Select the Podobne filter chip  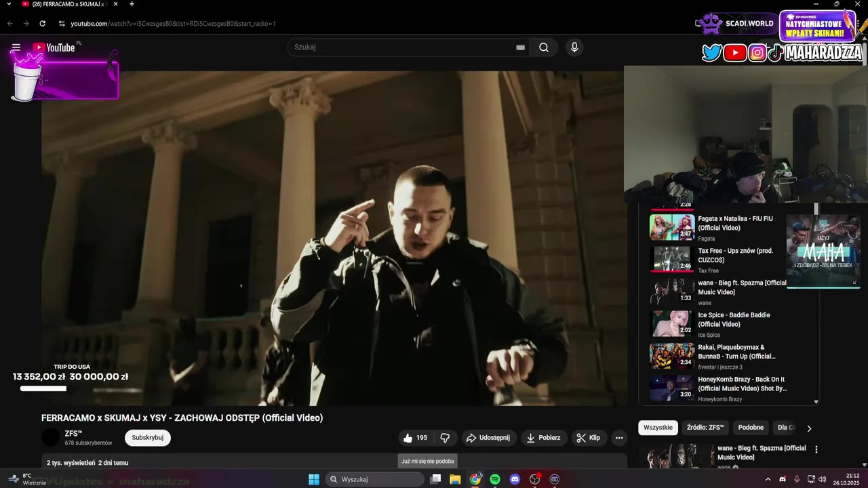(x=751, y=428)
